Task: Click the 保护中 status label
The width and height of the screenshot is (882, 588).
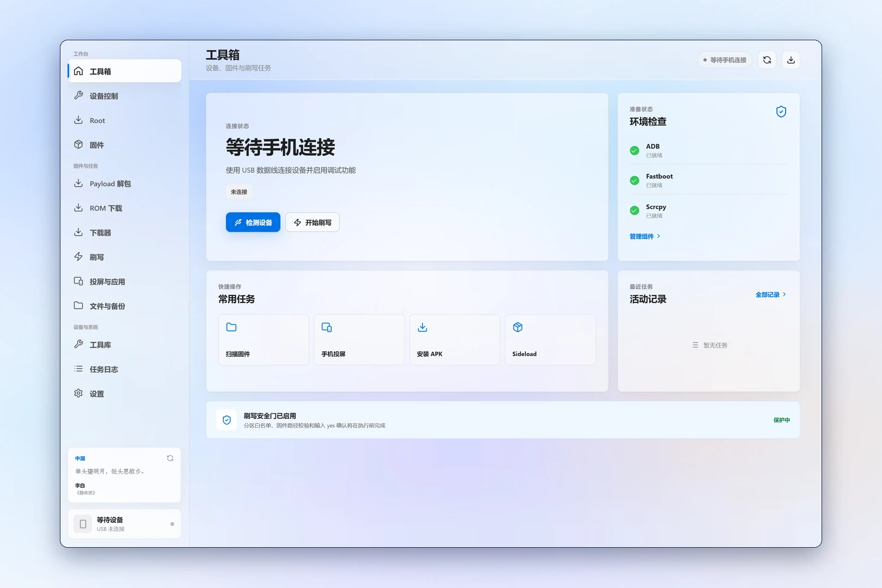Action: tap(781, 420)
